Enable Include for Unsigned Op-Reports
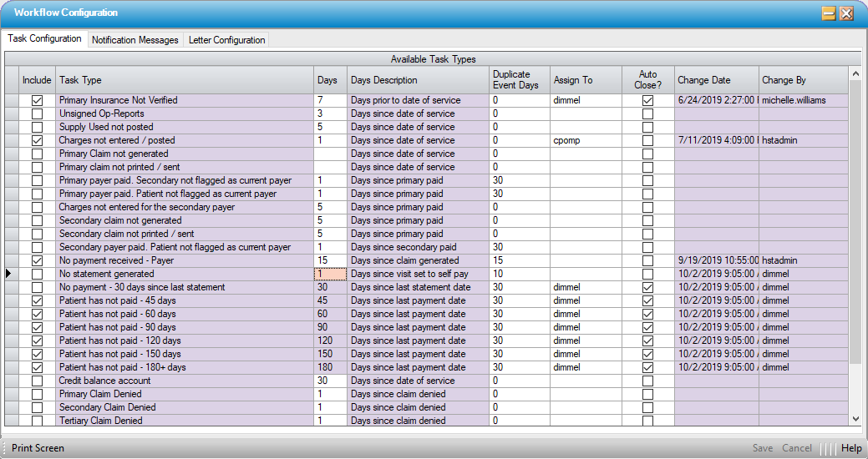Viewport: 868px width, 459px height. pyautogui.click(x=37, y=113)
